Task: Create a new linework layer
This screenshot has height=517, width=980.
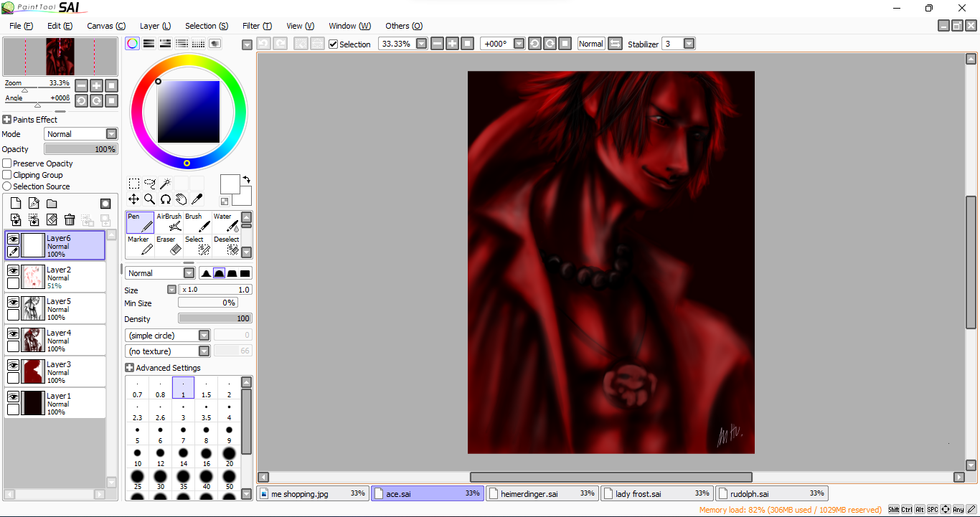Action: 34,204
